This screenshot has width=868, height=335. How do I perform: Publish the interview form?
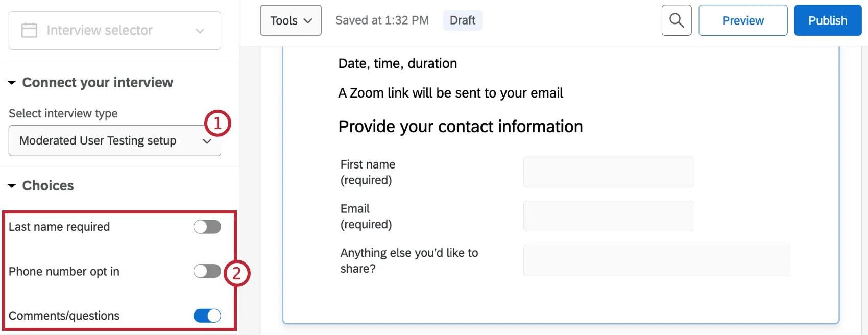click(827, 20)
